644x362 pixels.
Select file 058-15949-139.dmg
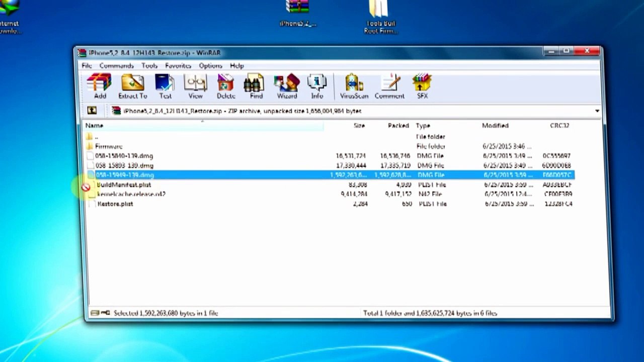pos(125,175)
